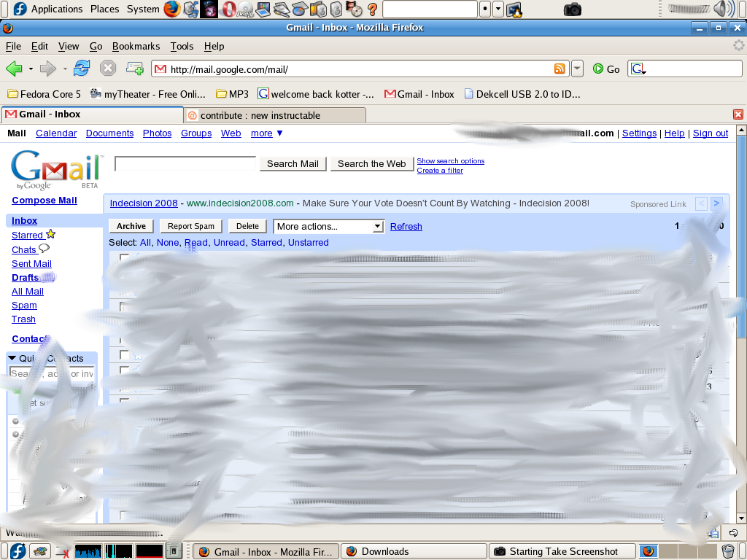Screen dimensions: 747x560
Task: Click the Starred star icon in sidebar
Action: pos(50,234)
